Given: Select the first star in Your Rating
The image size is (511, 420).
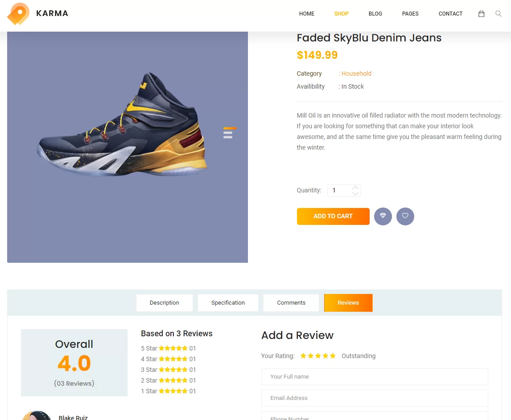Looking at the screenshot, I should (303, 356).
